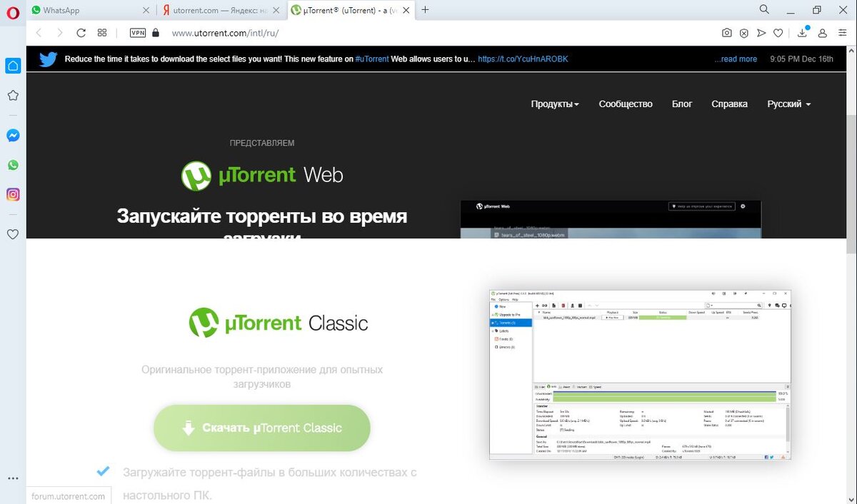Open Bookmarks star in the sidebar
Image resolution: width=857 pixels, height=504 pixels.
pos(13,95)
